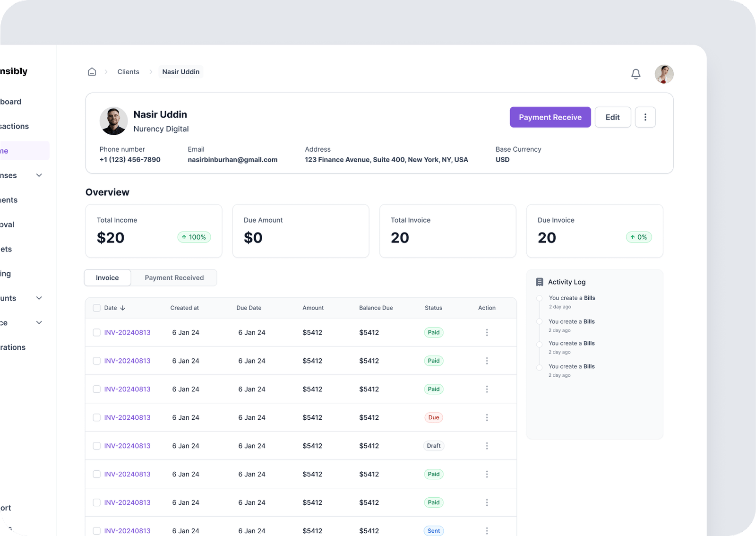The height and width of the screenshot is (536, 756).
Task: Open the notifications bell
Action: click(x=636, y=74)
